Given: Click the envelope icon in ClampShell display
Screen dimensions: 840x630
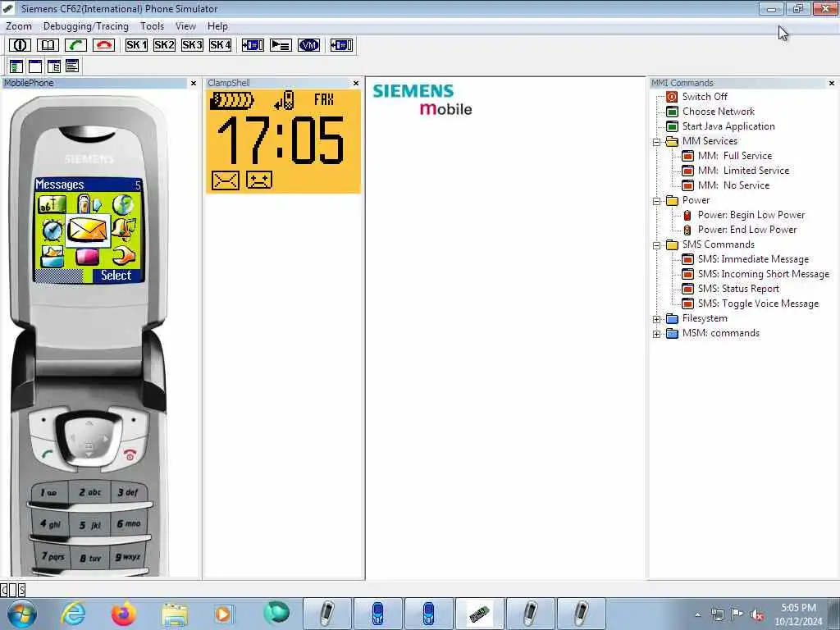Looking at the screenshot, I should click(x=225, y=180).
